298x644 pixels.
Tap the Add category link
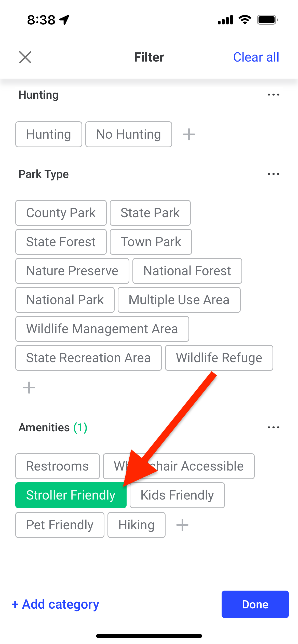(56, 604)
